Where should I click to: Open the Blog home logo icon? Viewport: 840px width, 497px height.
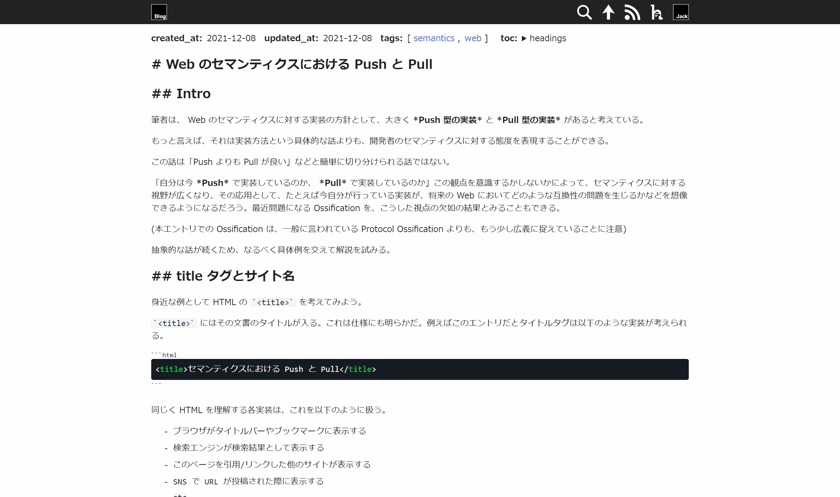click(x=159, y=12)
